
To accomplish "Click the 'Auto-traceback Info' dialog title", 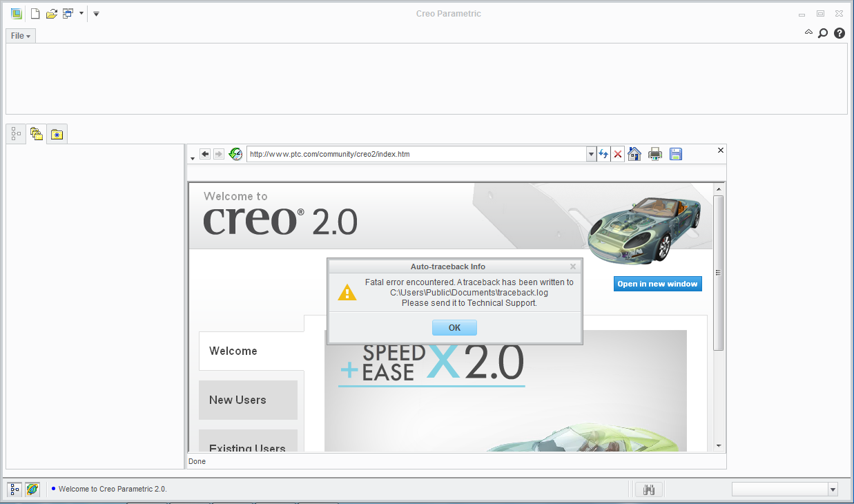I will 448,266.
